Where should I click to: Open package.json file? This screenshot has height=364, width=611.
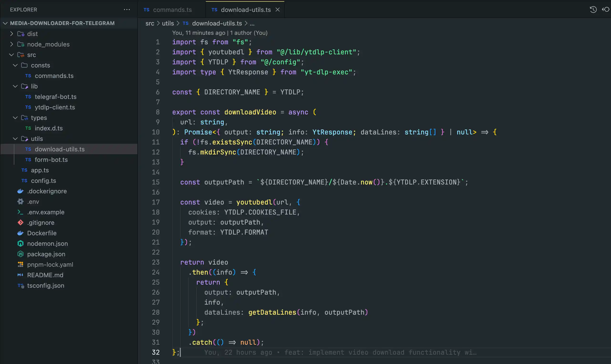46,254
